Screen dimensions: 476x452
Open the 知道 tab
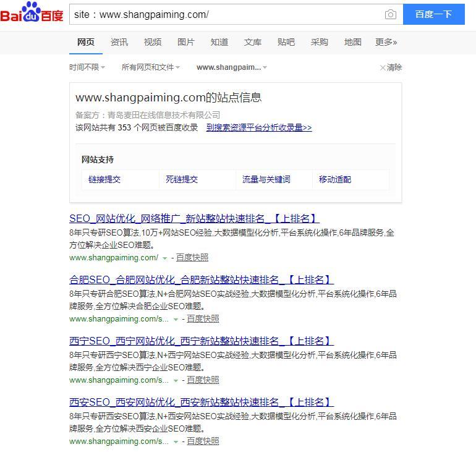219,42
